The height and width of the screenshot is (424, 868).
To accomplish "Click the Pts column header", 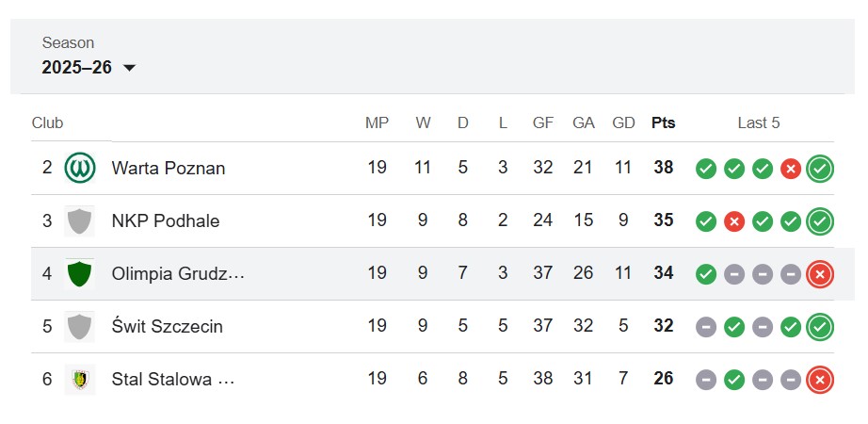I will [663, 122].
